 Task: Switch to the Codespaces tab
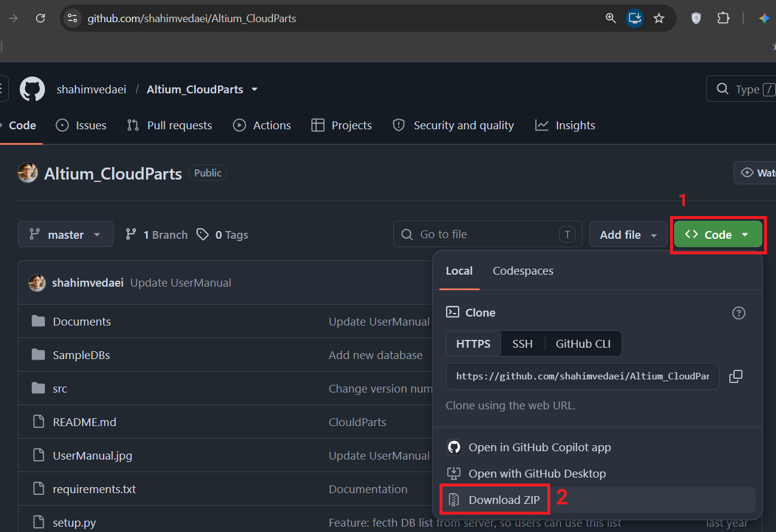(x=523, y=271)
